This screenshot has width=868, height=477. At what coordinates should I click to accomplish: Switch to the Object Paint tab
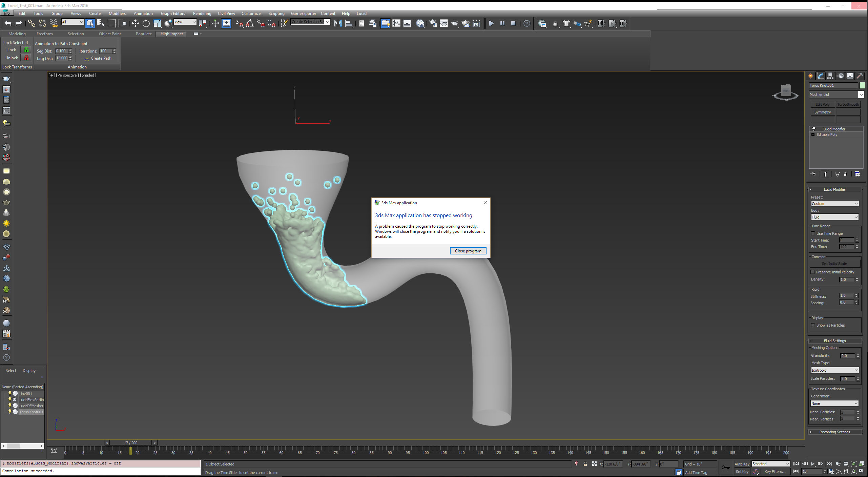pyautogui.click(x=110, y=34)
